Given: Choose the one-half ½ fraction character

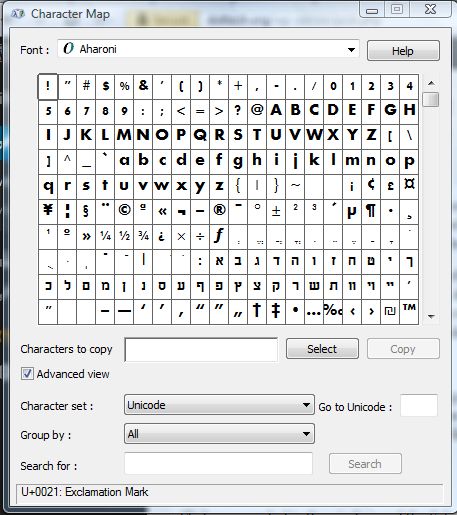Looking at the screenshot, I should pyautogui.click(x=124, y=237).
